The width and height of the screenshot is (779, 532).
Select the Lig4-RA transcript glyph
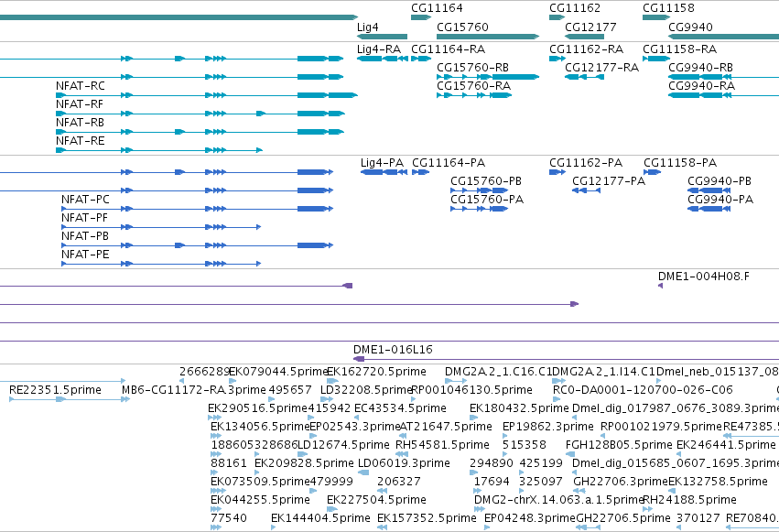[x=383, y=59]
